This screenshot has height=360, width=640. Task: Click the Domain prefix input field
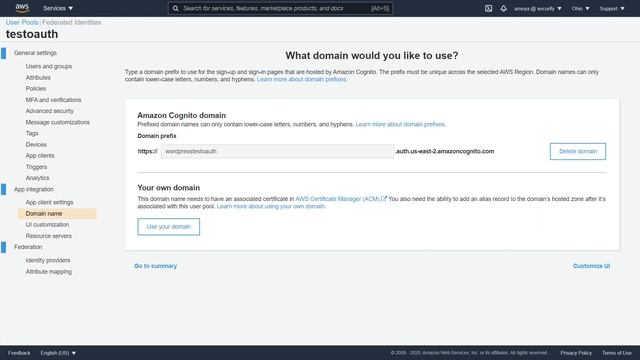277,151
